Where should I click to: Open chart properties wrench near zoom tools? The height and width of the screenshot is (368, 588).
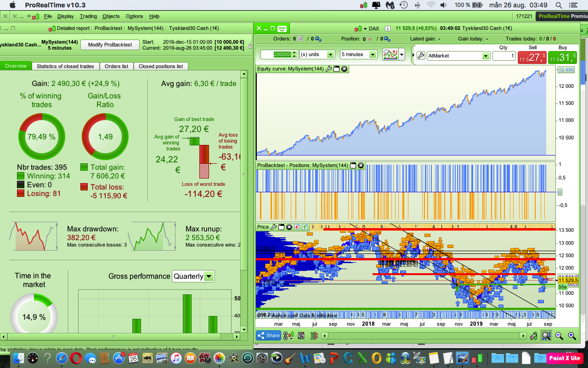533,335
